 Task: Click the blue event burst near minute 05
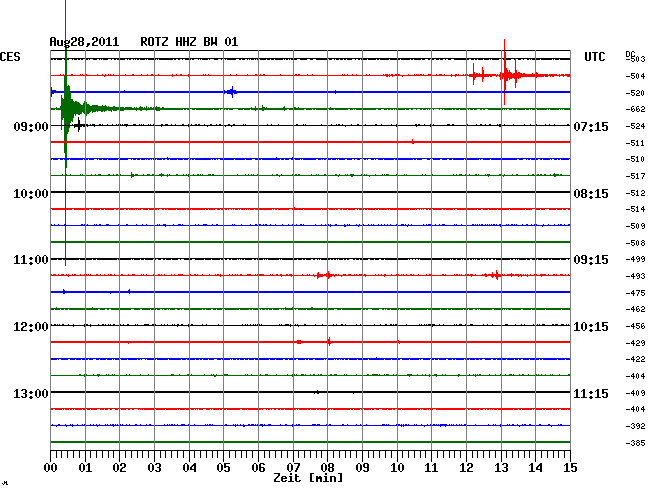(x=231, y=92)
